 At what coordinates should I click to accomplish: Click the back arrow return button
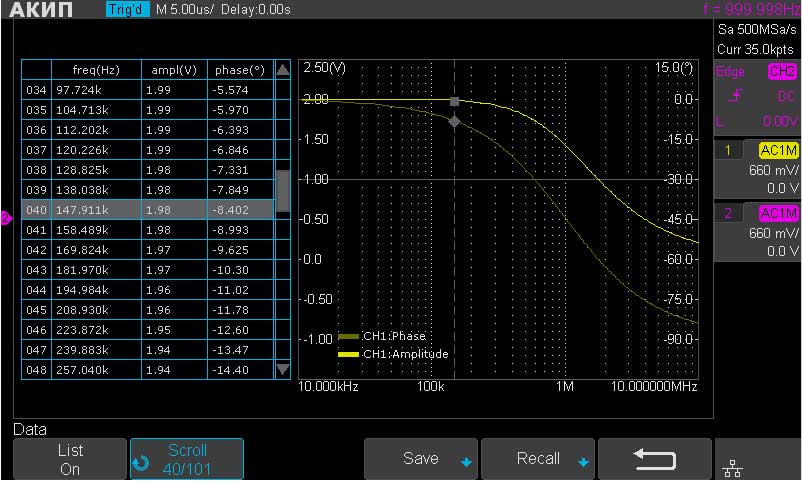(x=655, y=459)
